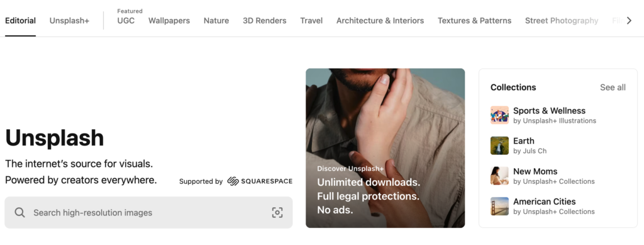
Task: Open the Travel topic
Action: tap(311, 21)
